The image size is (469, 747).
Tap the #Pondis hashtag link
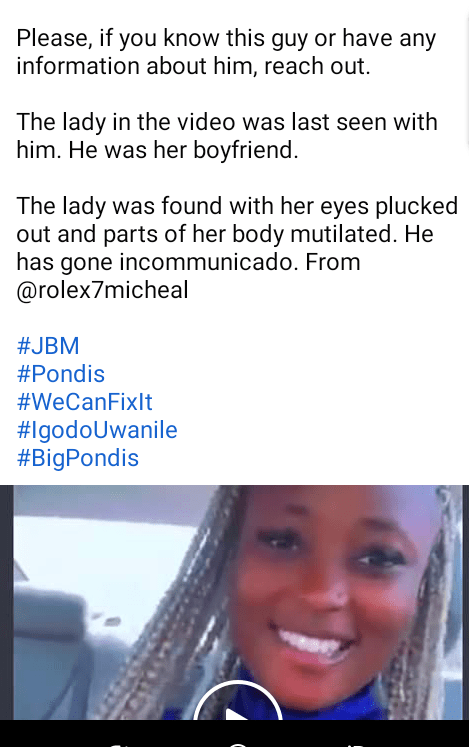tap(61, 374)
